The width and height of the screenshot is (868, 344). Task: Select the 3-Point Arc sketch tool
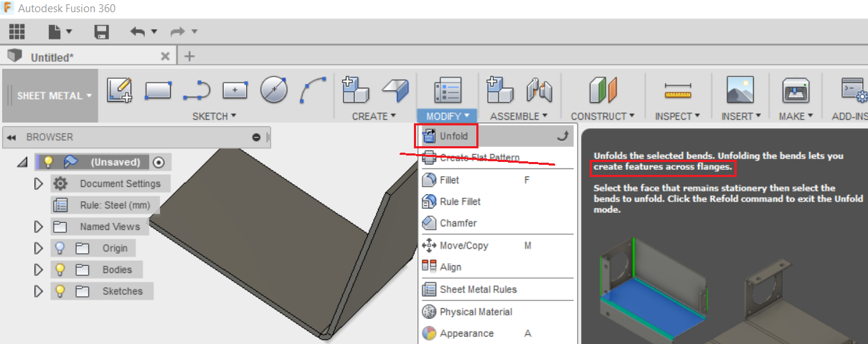click(x=313, y=90)
